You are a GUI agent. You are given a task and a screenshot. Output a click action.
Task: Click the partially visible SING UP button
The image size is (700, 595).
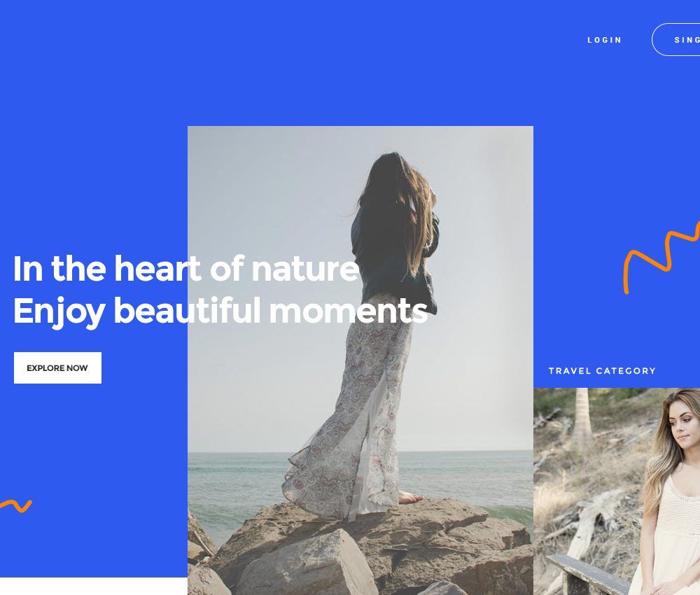pos(676,40)
